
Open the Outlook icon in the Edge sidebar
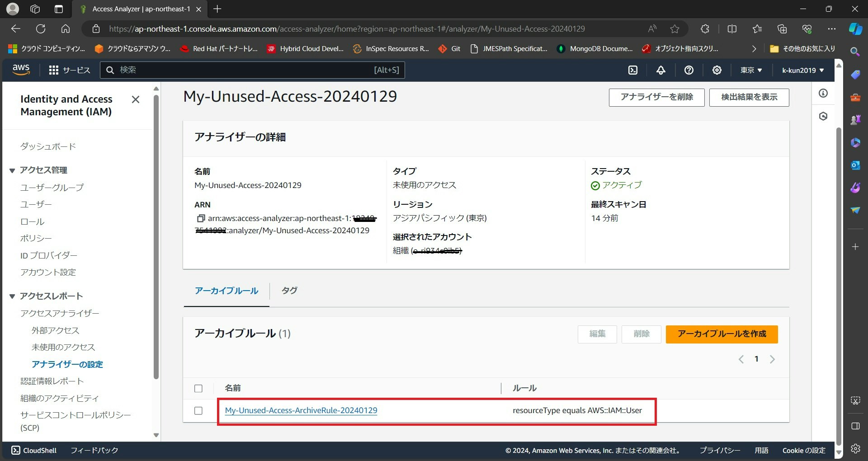click(855, 165)
